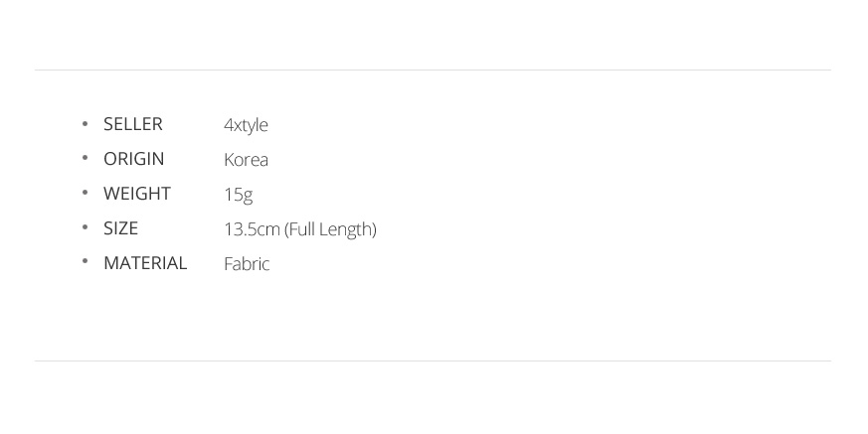Click the WEIGHT label

(136, 194)
